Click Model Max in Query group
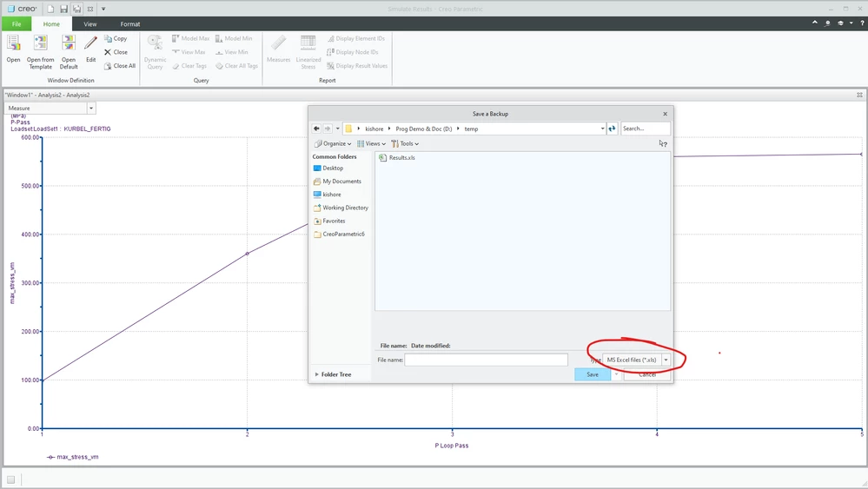Image resolution: width=868 pixels, height=489 pixels. (x=190, y=39)
